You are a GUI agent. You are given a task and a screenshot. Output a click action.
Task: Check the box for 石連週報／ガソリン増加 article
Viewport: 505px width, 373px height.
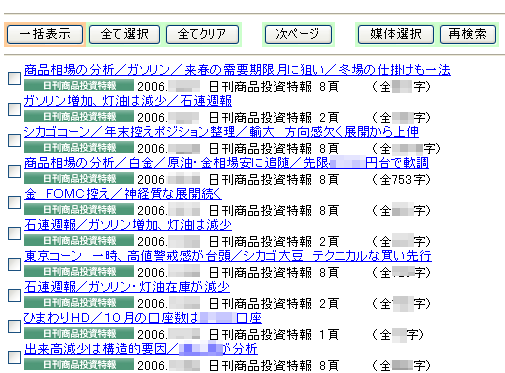14,233
